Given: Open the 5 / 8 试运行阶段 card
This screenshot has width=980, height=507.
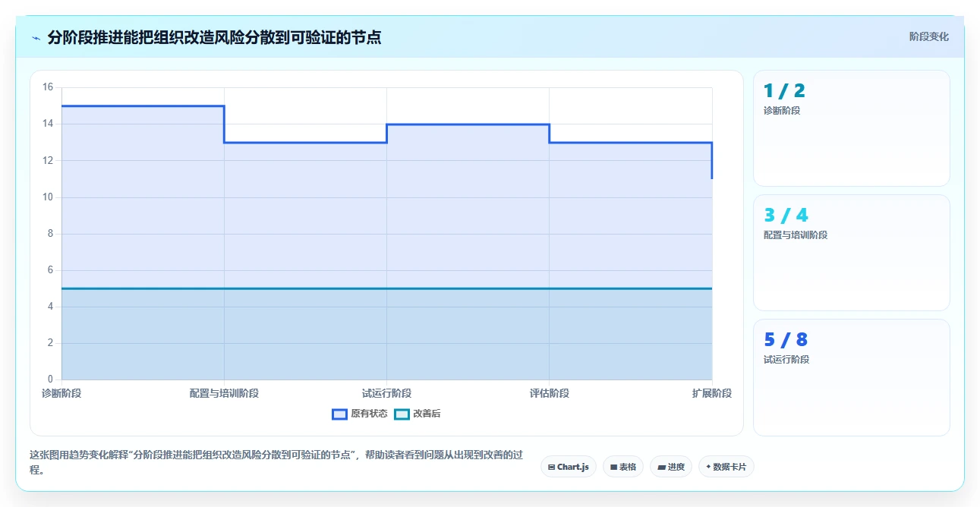Looking at the screenshot, I should pos(851,377).
